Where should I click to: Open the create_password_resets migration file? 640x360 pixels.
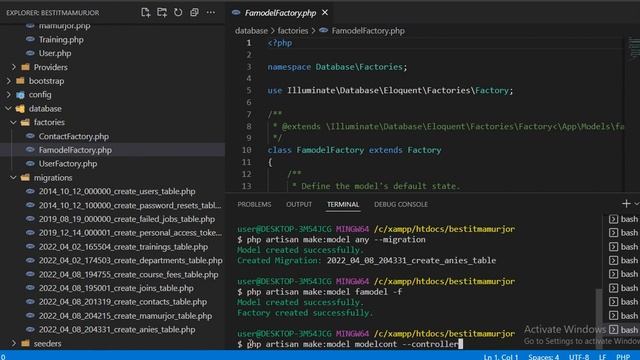click(130, 205)
